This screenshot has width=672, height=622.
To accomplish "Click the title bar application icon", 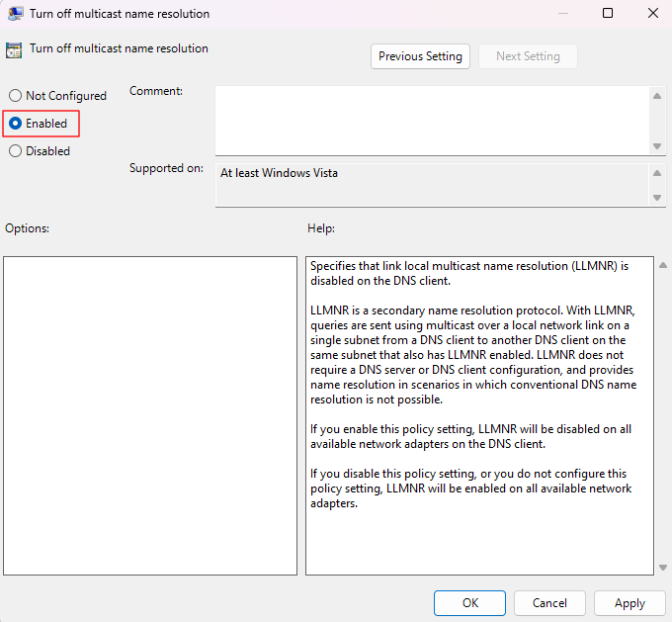I will (x=15, y=14).
